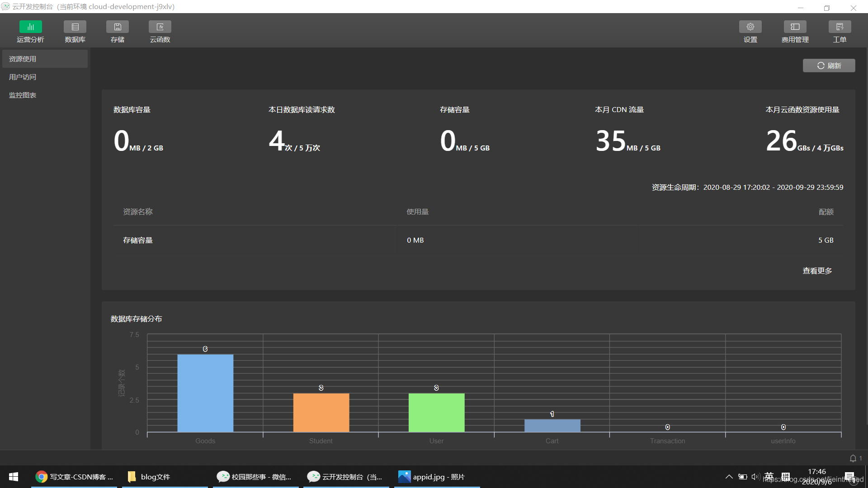Click the 存储容量 table row name
Viewport: 868px width, 488px height.
click(138, 240)
